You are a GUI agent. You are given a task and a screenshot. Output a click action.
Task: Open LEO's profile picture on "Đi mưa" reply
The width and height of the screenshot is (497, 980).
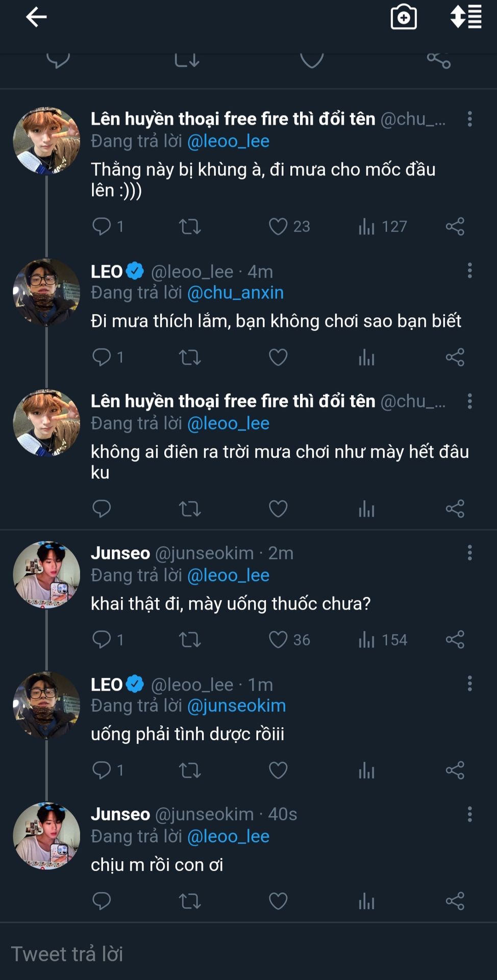click(46, 292)
